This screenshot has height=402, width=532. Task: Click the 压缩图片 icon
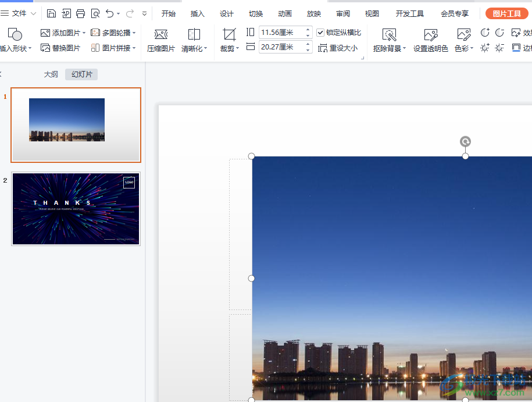click(x=161, y=34)
